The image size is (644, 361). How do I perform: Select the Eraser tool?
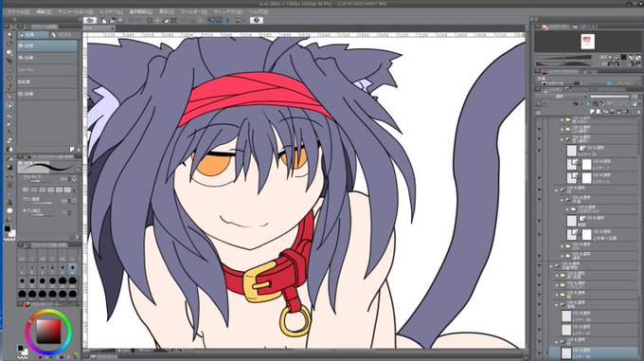[9, 141]
